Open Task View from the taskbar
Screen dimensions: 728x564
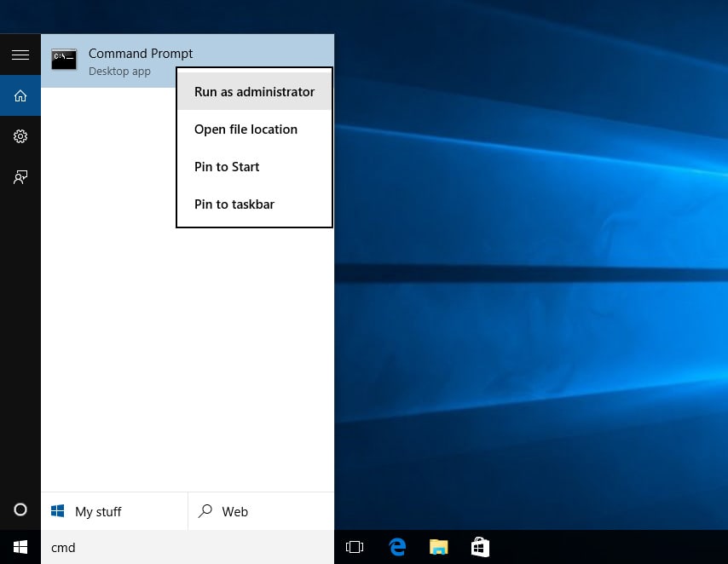coord(355,547)
